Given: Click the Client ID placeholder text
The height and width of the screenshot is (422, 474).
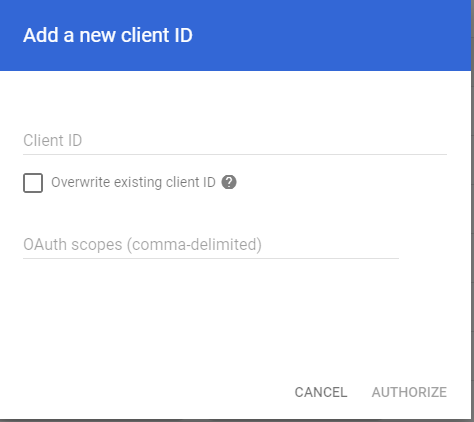Looking at the screenshot, I should click(x=53, y=140).
